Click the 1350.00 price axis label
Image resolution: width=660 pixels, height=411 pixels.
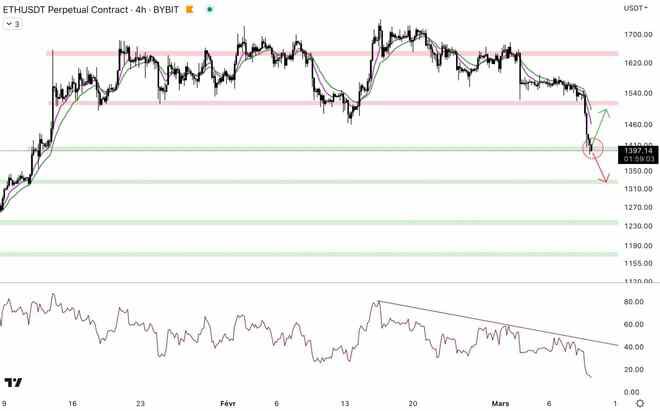point(638,171)
